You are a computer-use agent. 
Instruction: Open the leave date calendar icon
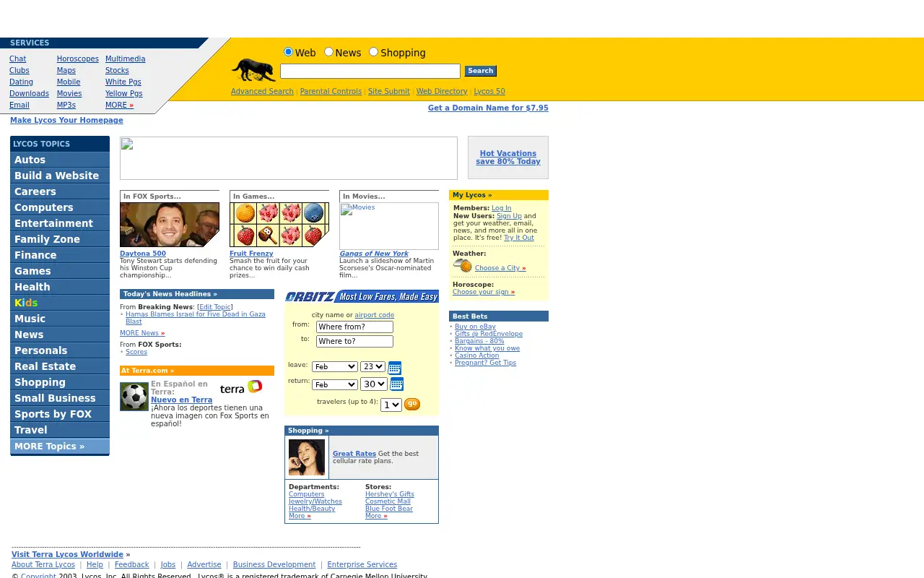(394, 368)
